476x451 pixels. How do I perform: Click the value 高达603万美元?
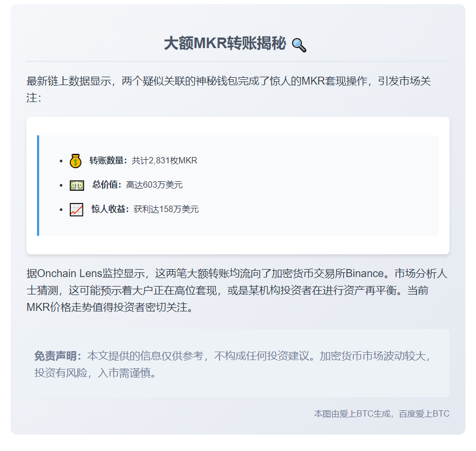pos(154,185)
